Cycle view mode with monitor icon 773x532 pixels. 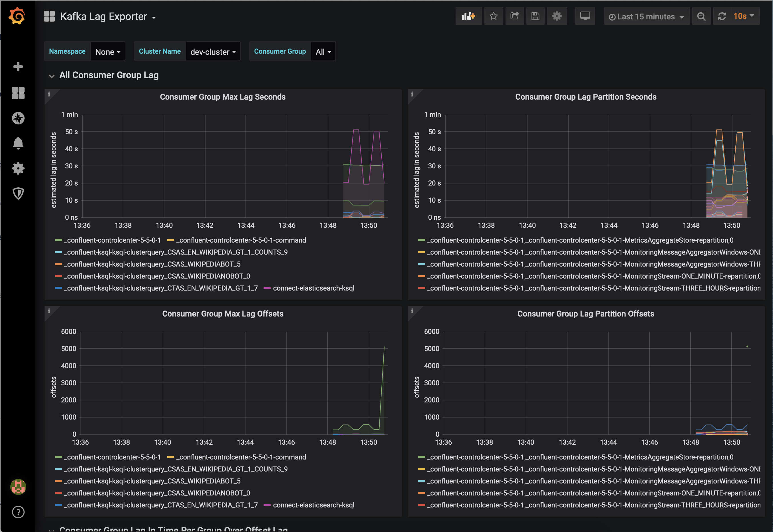(x=585, y=16)
